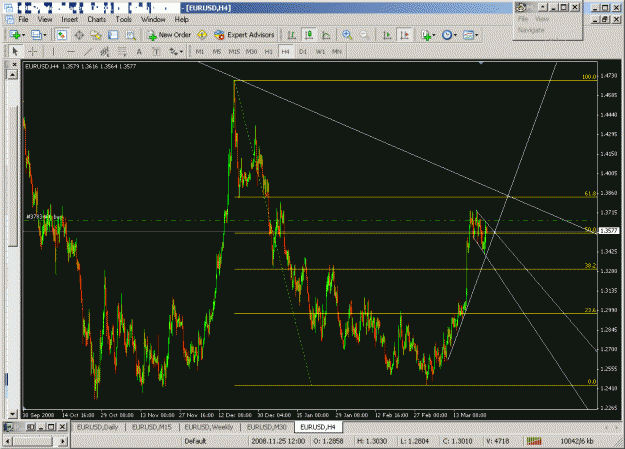Image resolution: width=625 pixels, height=449 pixels.
Task: Switch to the EURUSD,Daily chart tab
Action: click(98, 427)
